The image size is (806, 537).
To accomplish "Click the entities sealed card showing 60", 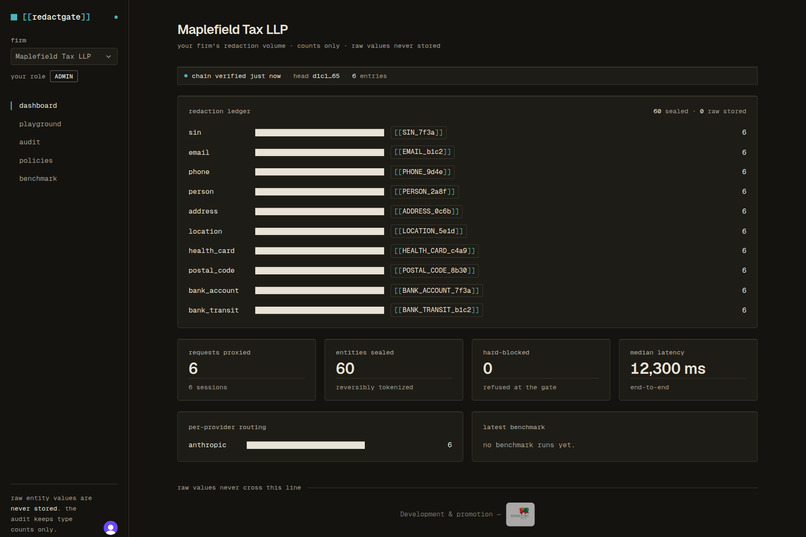I will click(394, 370).
